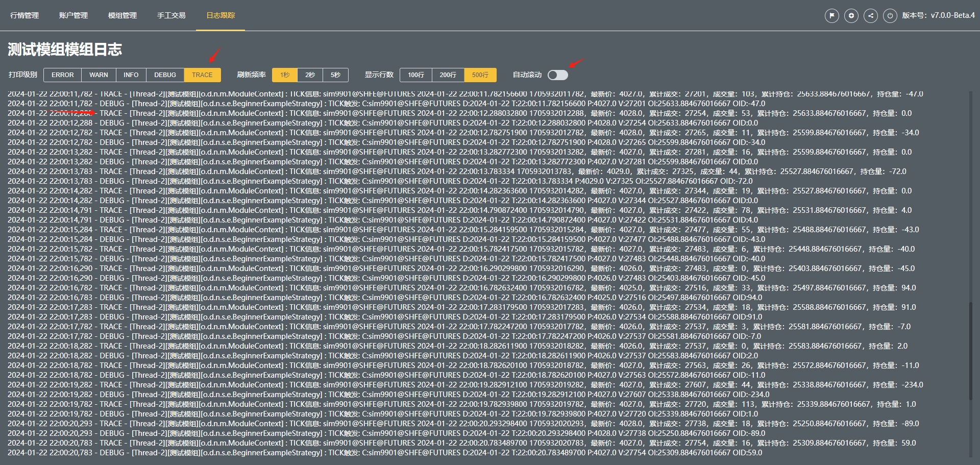The width and height of the screenshot is (980, 465).
Task: Open the 行情管理 tab
Action: 24,15
